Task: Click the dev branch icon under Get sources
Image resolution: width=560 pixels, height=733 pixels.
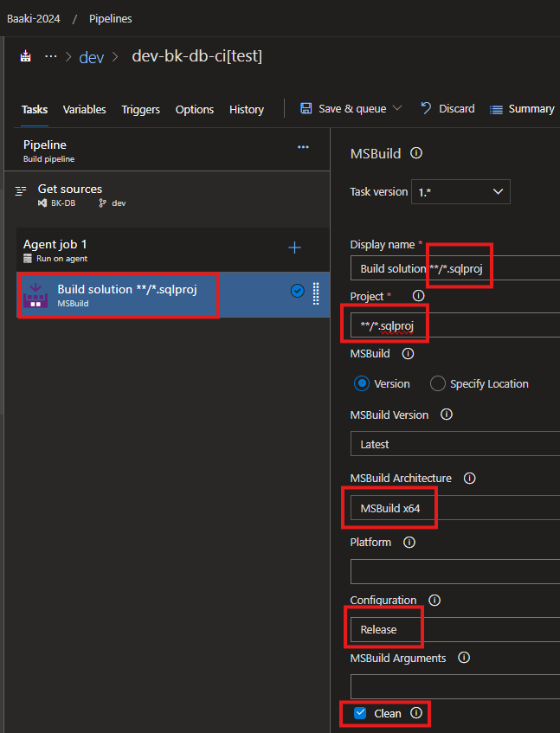Action: (102, 203)
